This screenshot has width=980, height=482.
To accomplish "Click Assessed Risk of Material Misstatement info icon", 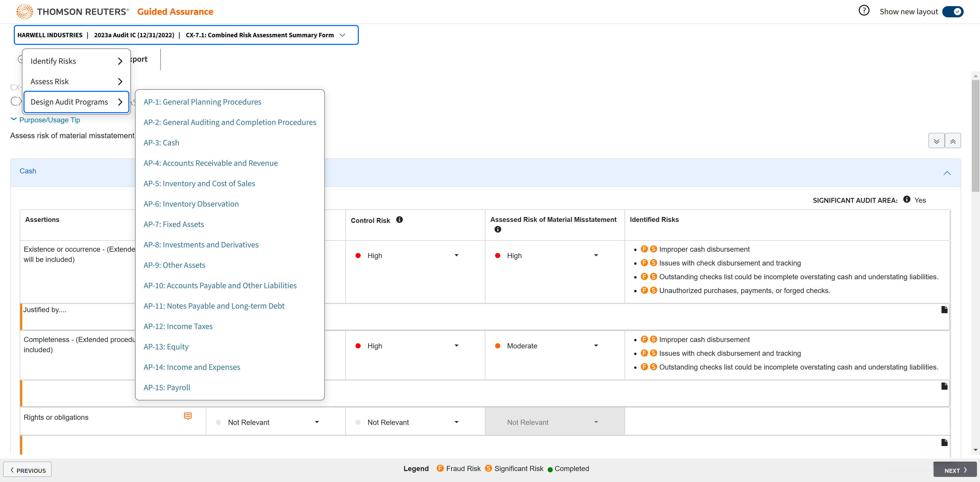I will point(497,229).
